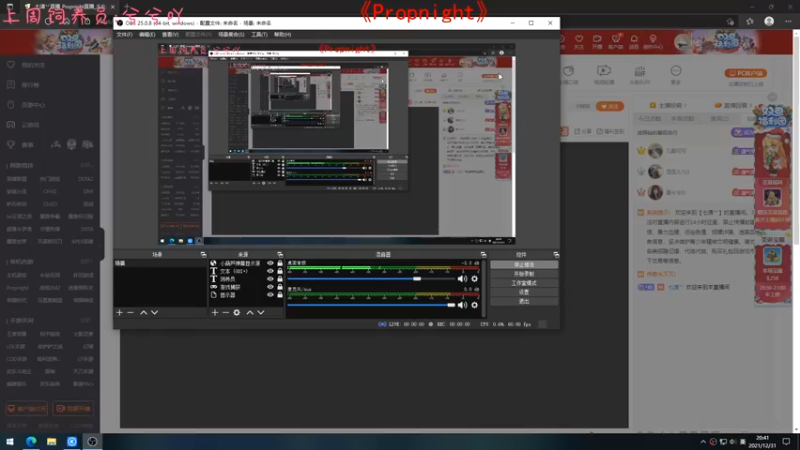
Task: Toggle lock on 游戏捕获 source
Action: (x=280, y=287)
